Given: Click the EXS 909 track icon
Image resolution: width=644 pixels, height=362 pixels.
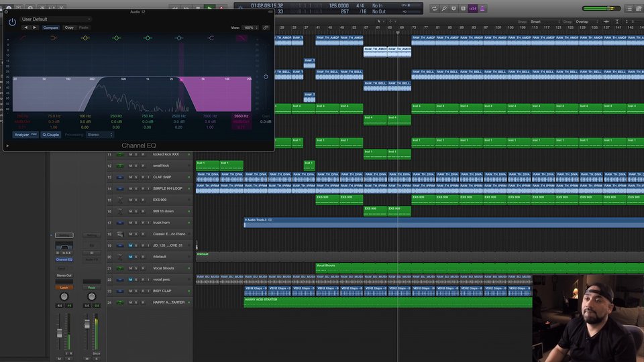Looking at the screenshot, I should coord(120,200).
